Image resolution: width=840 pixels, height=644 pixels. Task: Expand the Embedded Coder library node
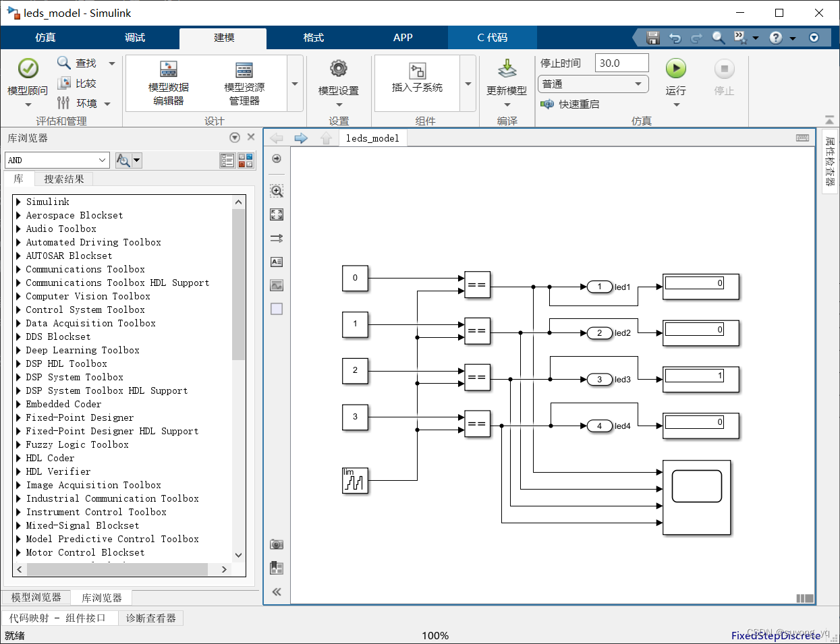tap(19, 404)
